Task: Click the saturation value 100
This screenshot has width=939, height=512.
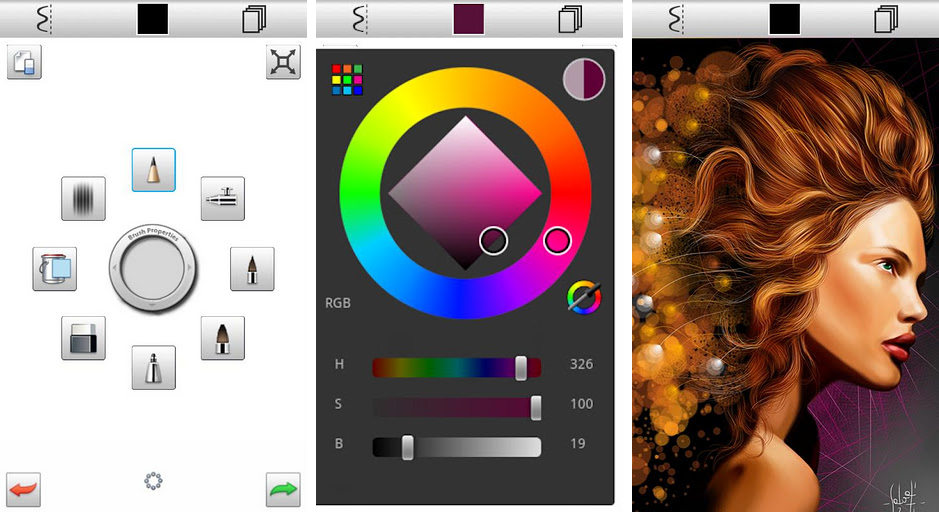Action: coord(581,404)
